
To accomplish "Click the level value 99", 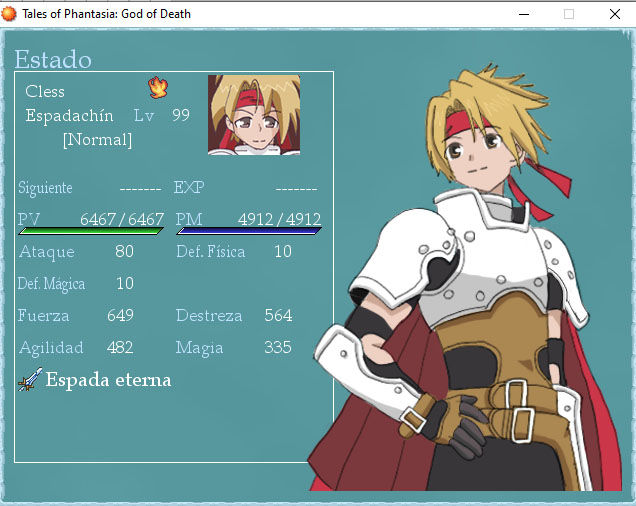I will pyautogui.click(x=180, y=115).
